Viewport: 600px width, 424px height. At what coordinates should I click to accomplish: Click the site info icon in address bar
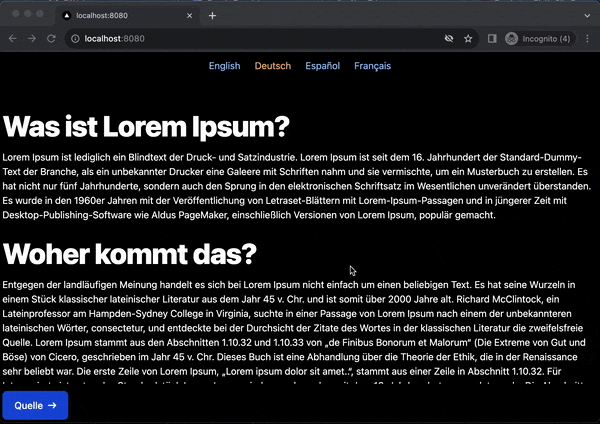tap(75, 39)
